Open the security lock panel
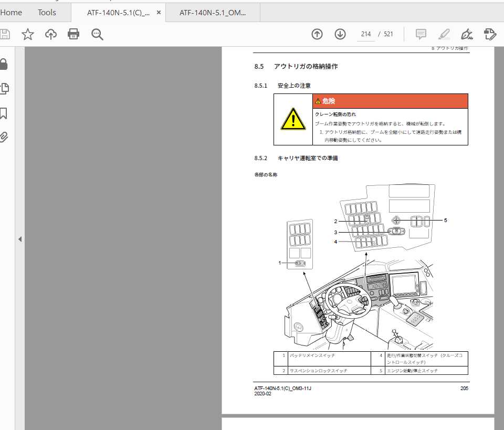This screenshot has height=430, width=504. coord(4,64)
